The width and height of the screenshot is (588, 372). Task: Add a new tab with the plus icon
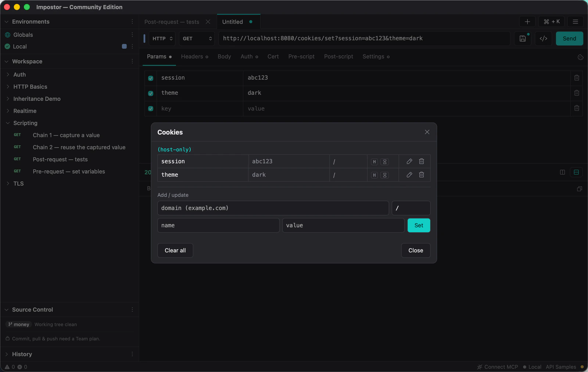coord(527,22)
